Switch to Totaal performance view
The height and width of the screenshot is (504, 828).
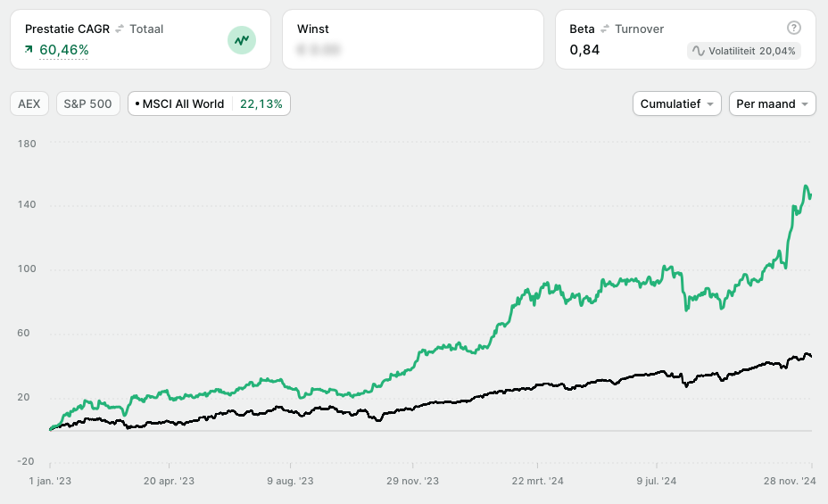point(146,29)
